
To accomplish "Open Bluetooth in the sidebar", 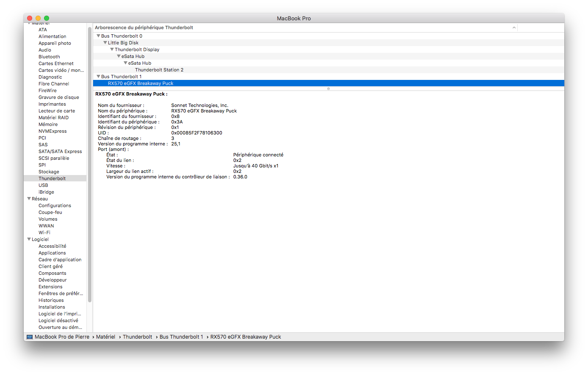I will coord(49,57).
